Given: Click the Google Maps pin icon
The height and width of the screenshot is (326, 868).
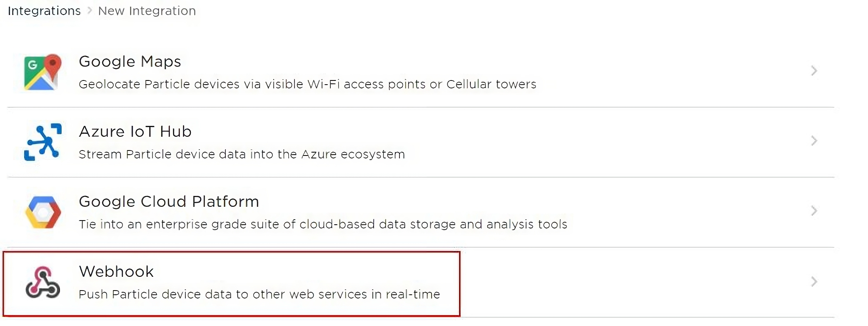Looking at the screenshot, I should point(42,72).
